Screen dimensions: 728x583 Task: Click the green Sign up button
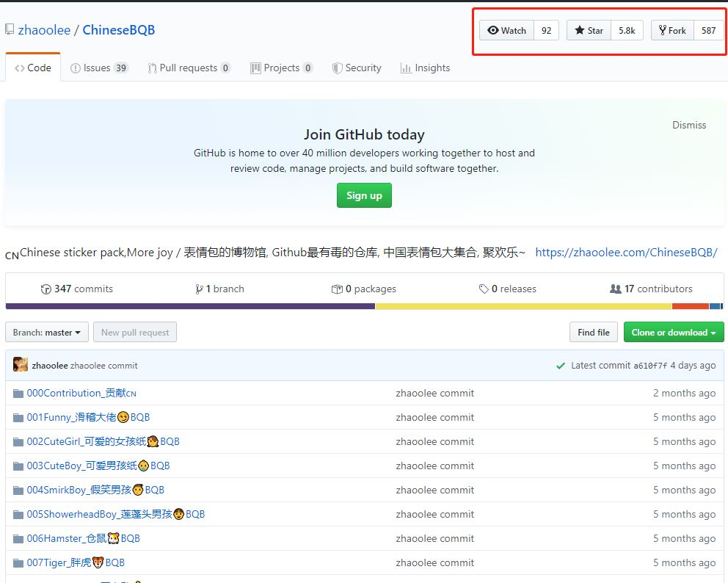coord(364,195)
